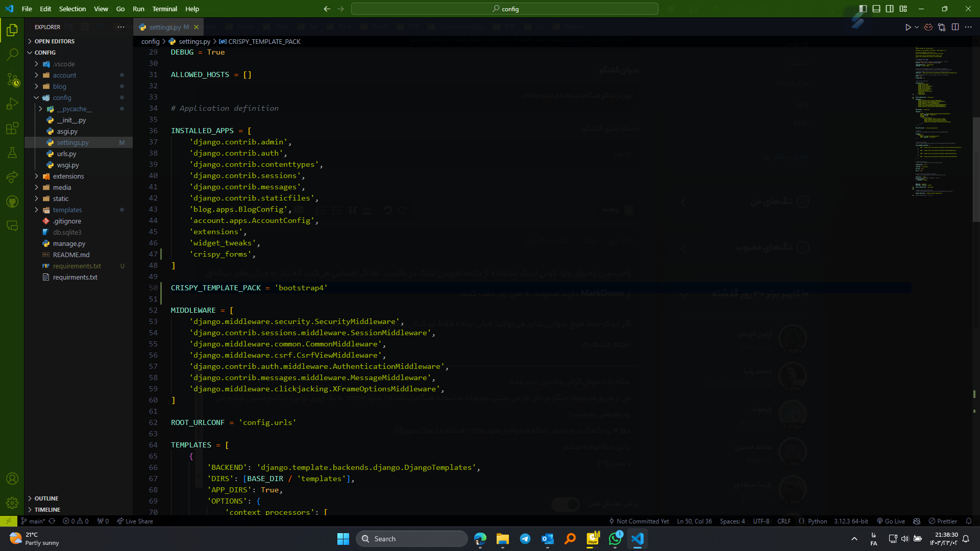Click Go Live in status bar
This screenshot has height=551, width=980.
(891, 521)
